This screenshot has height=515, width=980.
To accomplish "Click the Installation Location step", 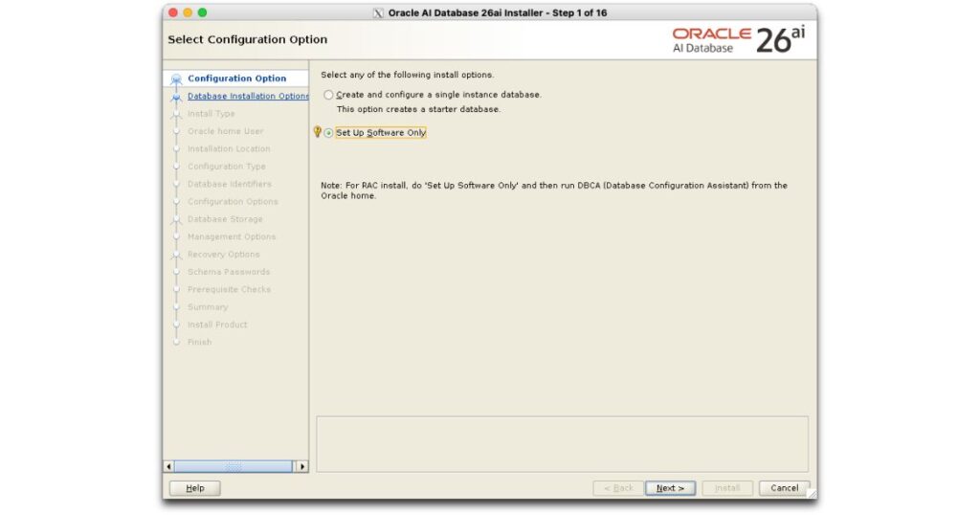I will pyautogui.click(x=229, y=148).
